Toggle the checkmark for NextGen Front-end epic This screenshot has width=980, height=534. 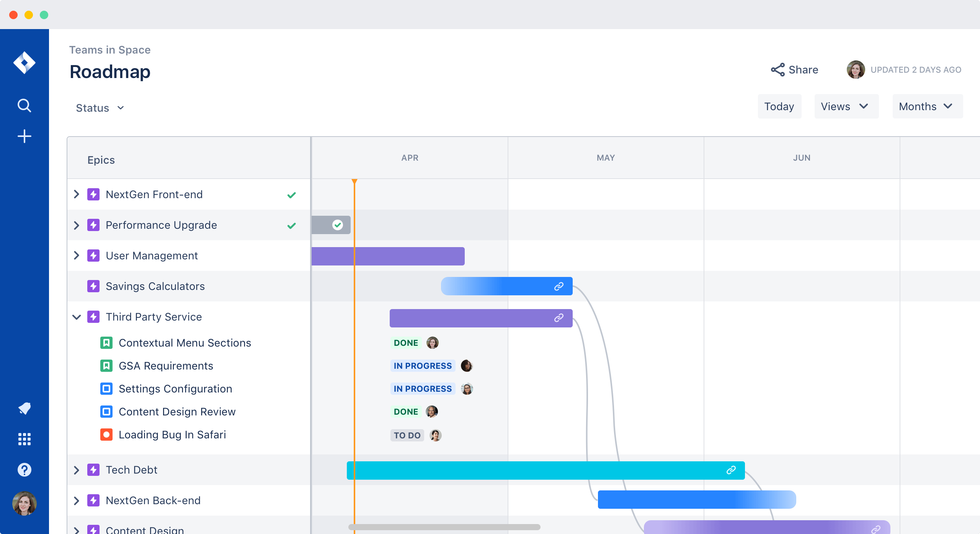[x=292, y=195]
